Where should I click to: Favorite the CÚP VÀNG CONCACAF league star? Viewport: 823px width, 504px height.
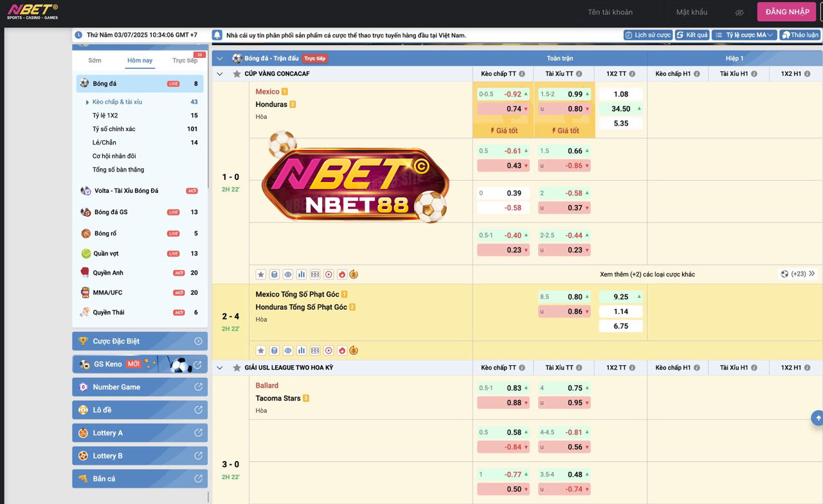[x=237, y=74]
